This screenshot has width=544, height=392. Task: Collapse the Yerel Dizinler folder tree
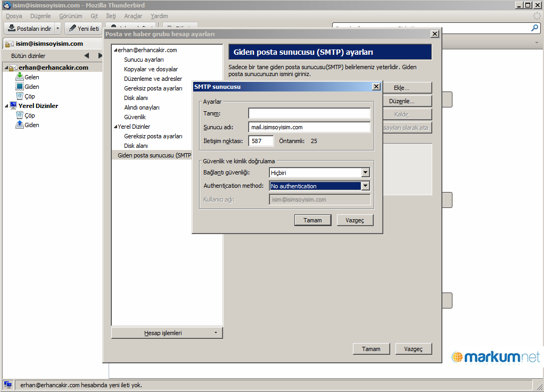(x=6, y=106)
